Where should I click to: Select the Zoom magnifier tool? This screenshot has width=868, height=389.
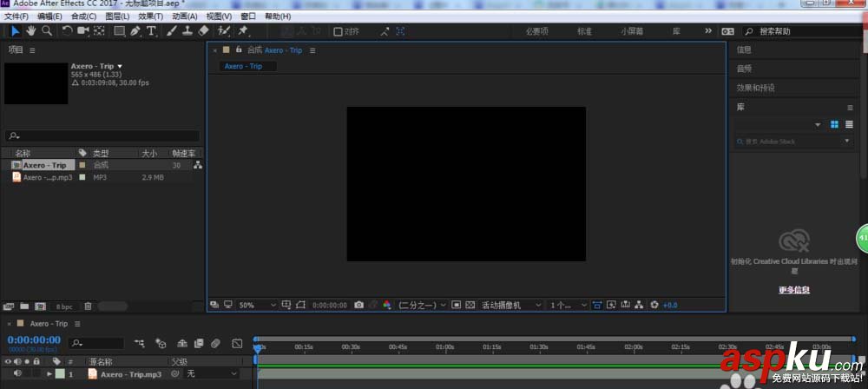coord(47,31)
